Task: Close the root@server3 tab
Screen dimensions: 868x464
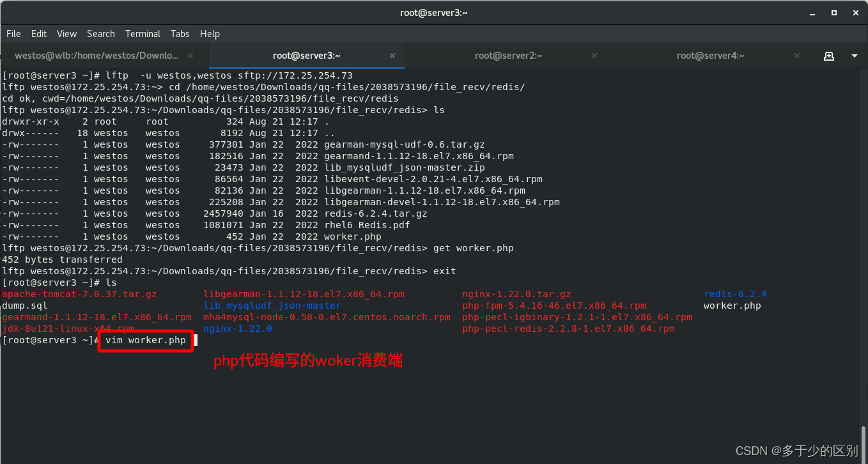Action: (392, 56)
